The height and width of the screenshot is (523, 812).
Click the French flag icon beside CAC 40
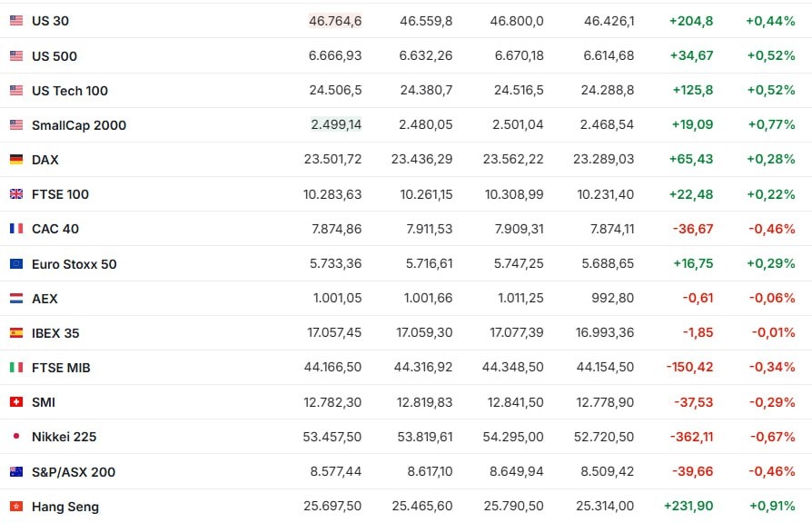(x=16, y=229)
